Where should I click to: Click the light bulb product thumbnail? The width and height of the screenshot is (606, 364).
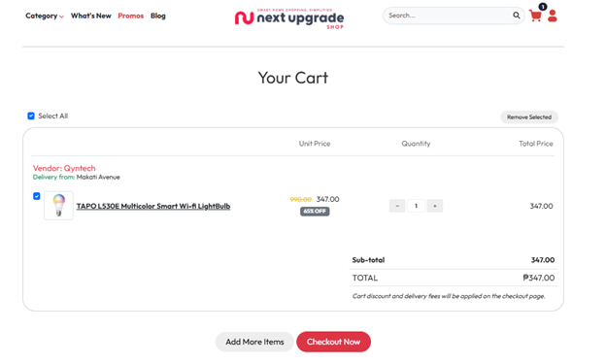pyautogui.click(x=58, y=206)
